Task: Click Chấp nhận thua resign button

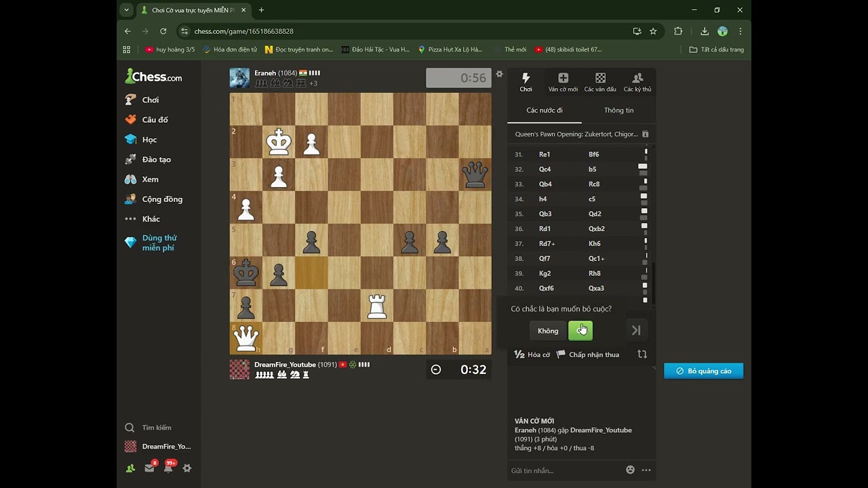Action: 587,354
